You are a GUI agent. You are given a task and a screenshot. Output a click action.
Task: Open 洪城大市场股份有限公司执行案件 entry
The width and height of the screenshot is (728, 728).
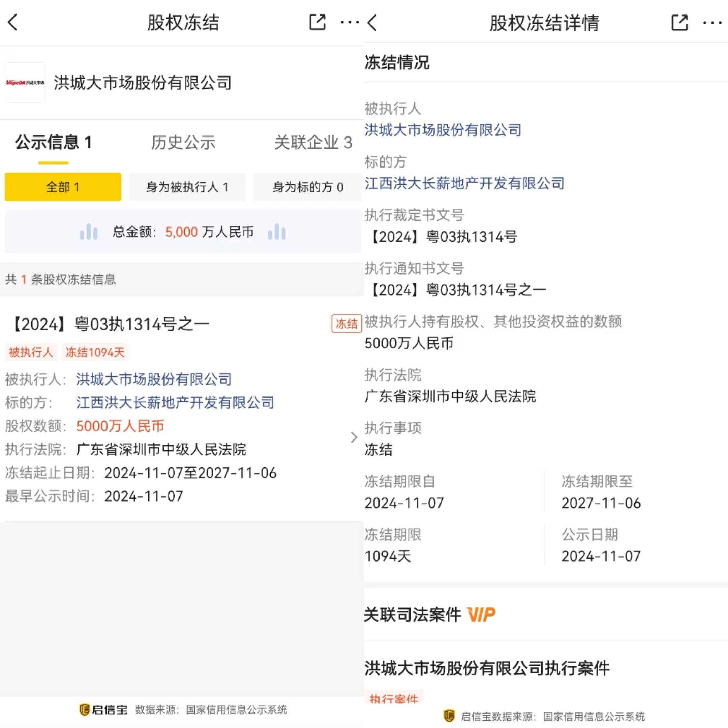click(487, 668)
